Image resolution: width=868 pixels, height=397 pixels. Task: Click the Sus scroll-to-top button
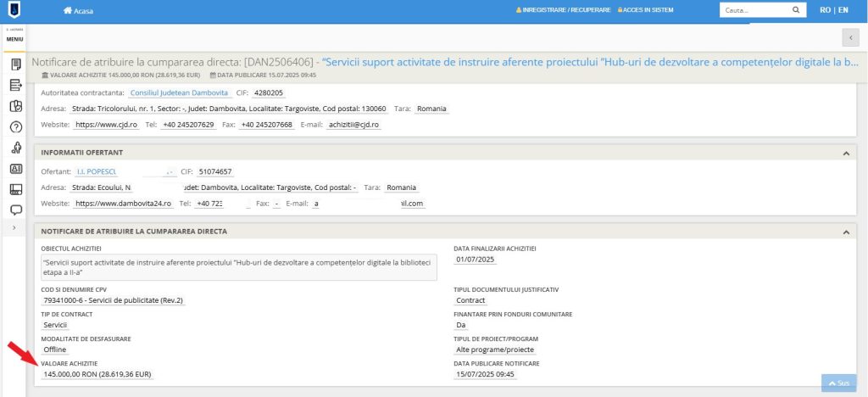pos(838,383)
